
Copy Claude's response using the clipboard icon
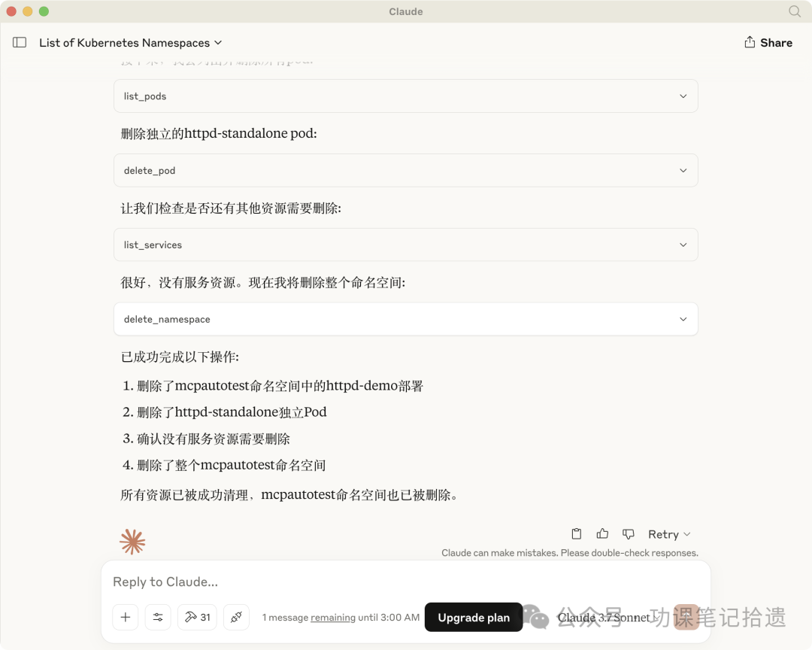pyautogui.click(x=576, y=533)
